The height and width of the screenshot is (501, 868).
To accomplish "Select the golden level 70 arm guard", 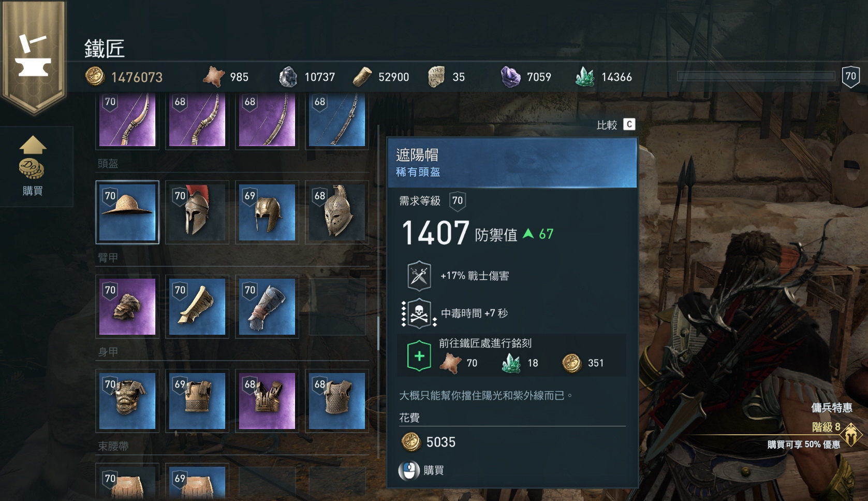I will (x=197, y=307).
